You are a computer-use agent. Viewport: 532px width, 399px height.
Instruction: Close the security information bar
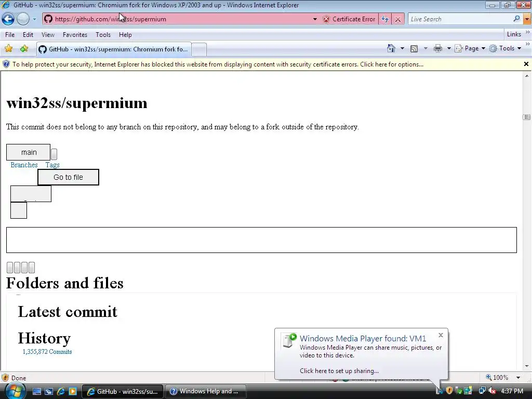526,64
